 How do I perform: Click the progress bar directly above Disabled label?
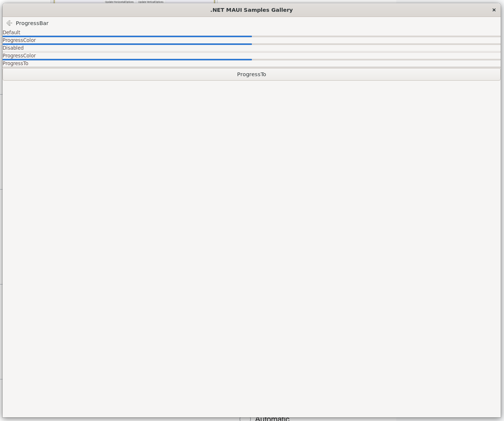127,44
